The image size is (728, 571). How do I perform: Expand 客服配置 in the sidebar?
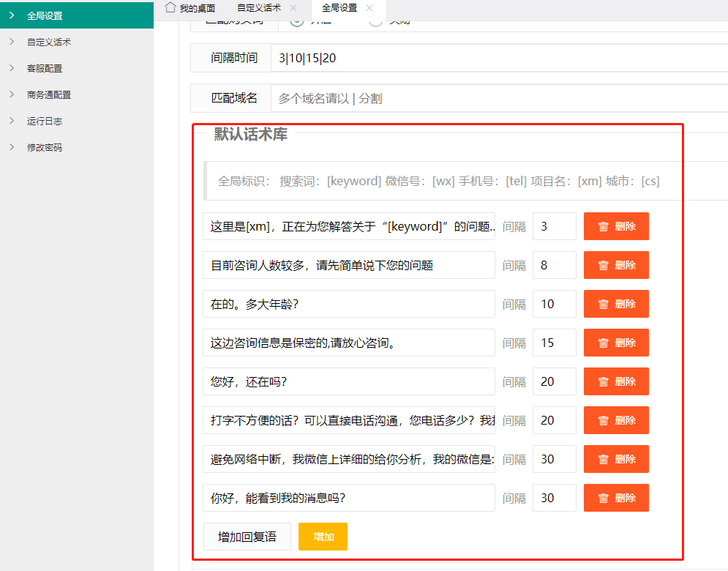coord(45,69)
